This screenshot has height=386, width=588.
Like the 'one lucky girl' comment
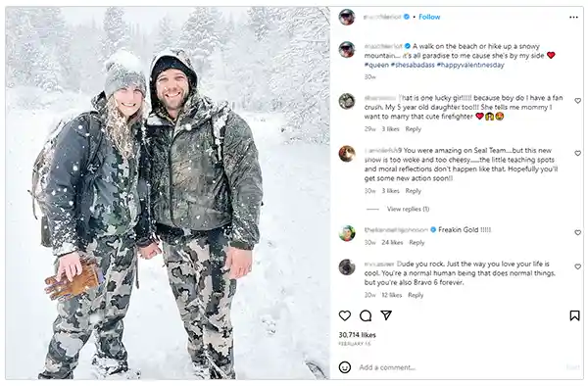pos(577,101)
